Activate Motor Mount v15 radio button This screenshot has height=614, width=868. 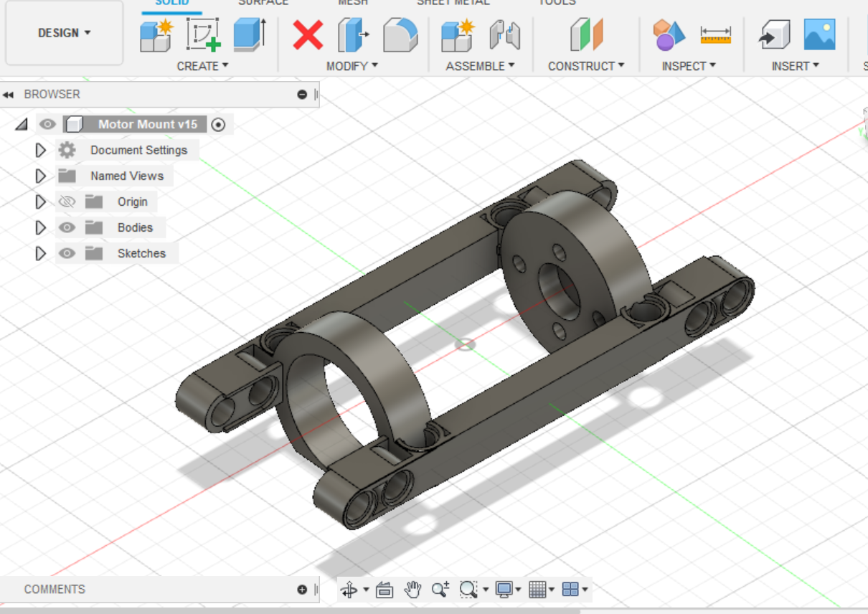[x=219, y=124]
